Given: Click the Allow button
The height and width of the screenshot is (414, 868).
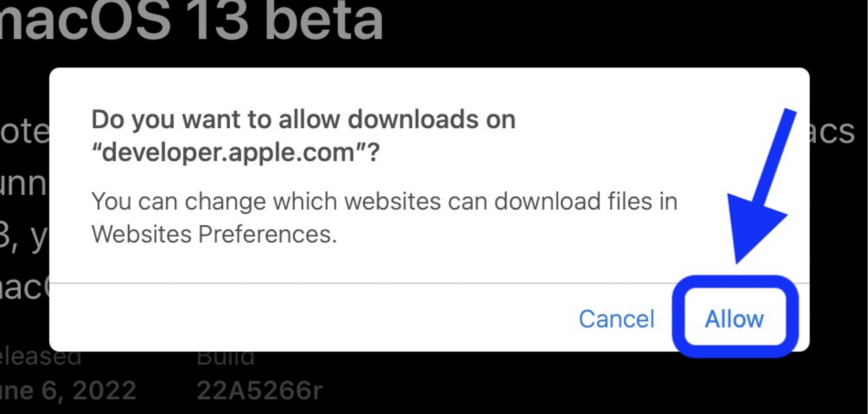Looking at the screenshot, I should (734, 319).
